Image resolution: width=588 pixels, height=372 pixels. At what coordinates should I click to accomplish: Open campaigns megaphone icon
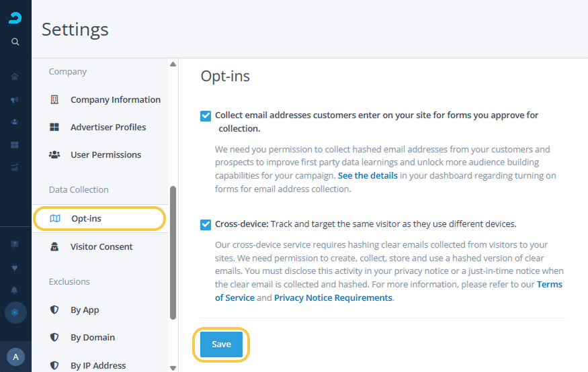pos(15,99)
